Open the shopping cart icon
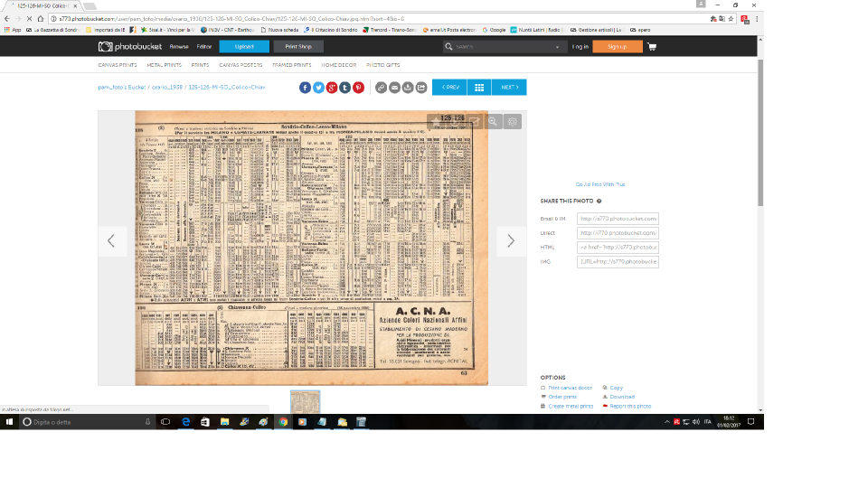The height and width of the screenshot is (488, 868). 652,46
